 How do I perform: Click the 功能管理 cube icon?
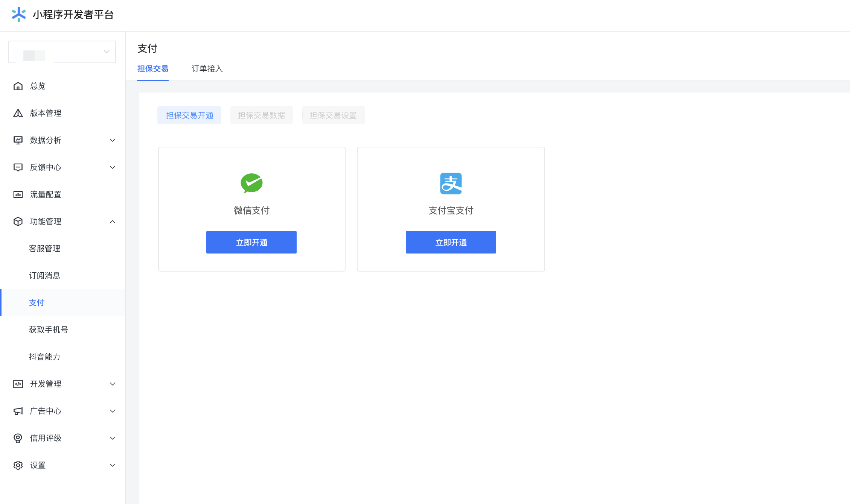[18, 222]
